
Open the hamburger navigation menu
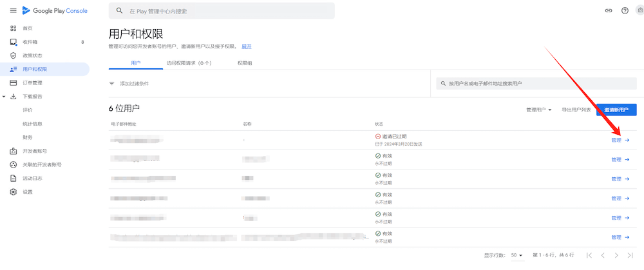(x=13, y=11)
